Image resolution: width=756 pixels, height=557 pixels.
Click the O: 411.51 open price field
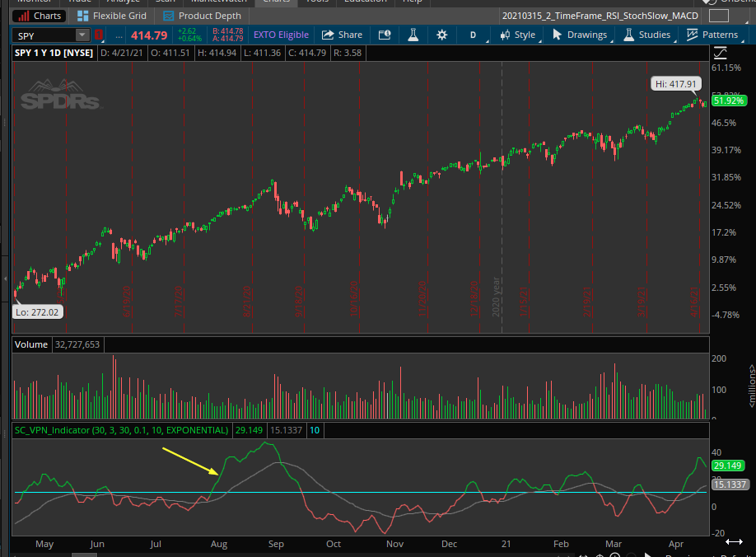[x=170, y=53]
